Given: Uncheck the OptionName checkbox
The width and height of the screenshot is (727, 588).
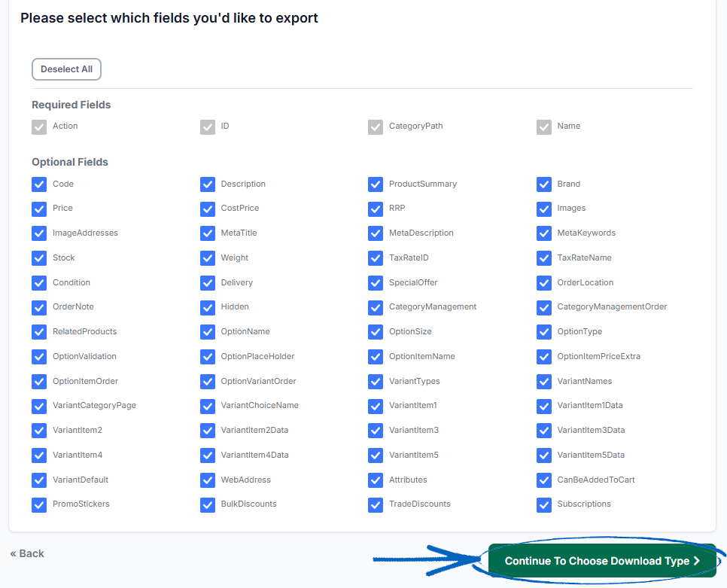Looking at the screenshot, I should 208,332.
